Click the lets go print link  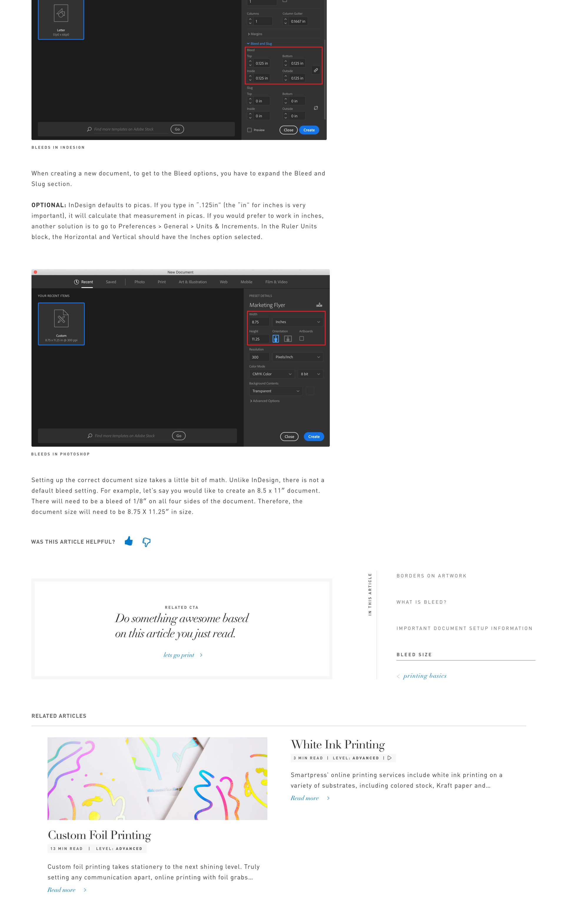coord(179,655)
